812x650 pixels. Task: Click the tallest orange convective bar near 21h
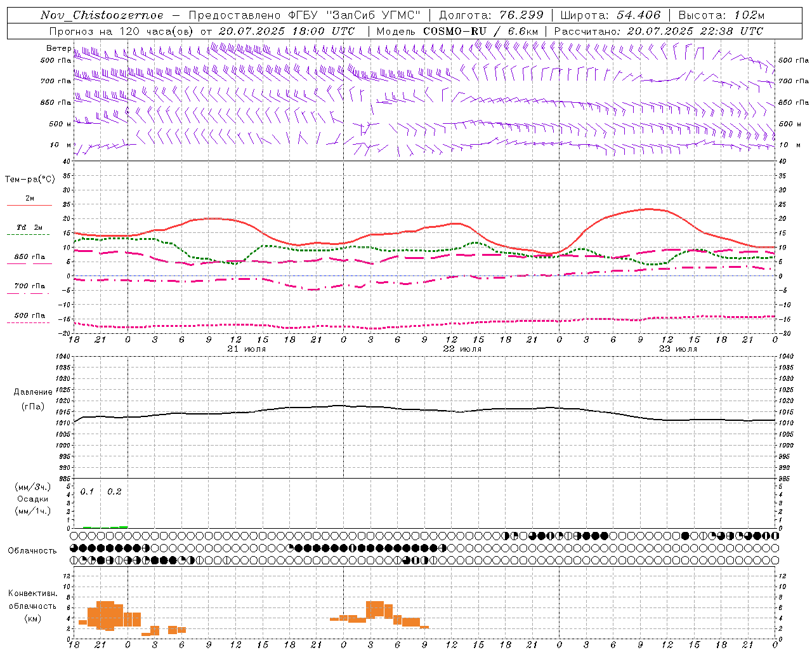pos(105,616)
